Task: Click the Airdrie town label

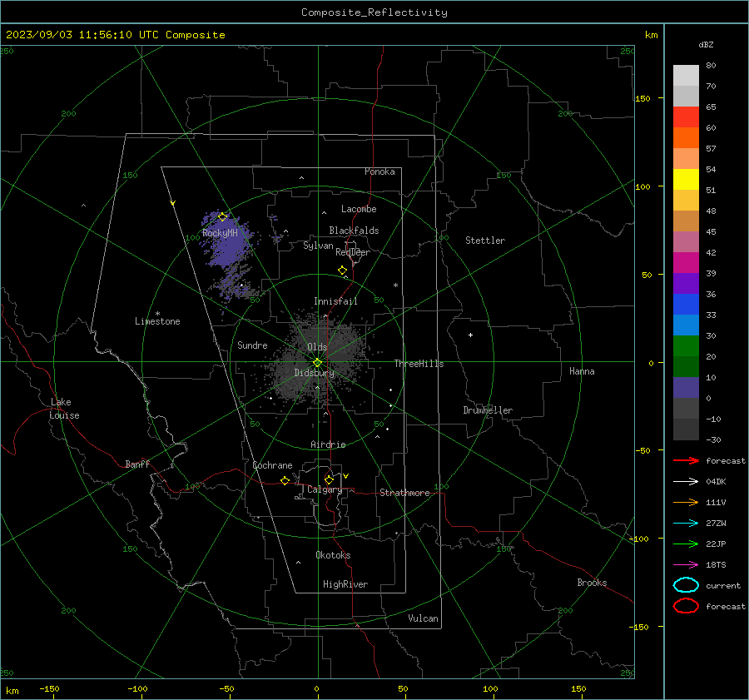Action: point(328,444)
